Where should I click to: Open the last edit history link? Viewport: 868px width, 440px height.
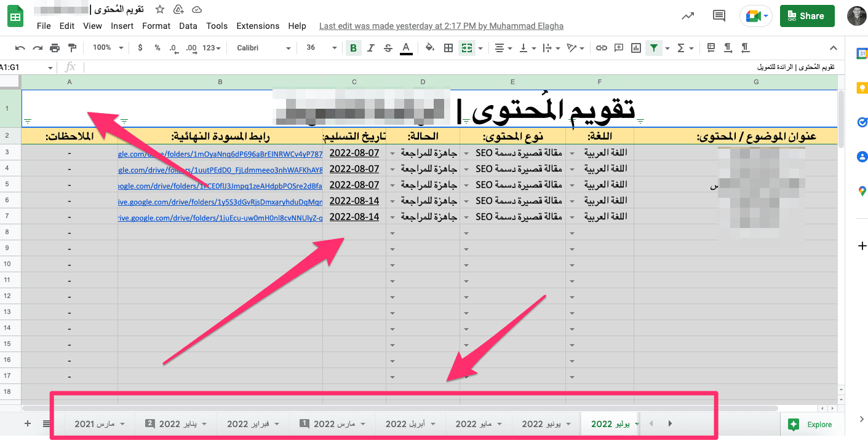pos(441,26)
